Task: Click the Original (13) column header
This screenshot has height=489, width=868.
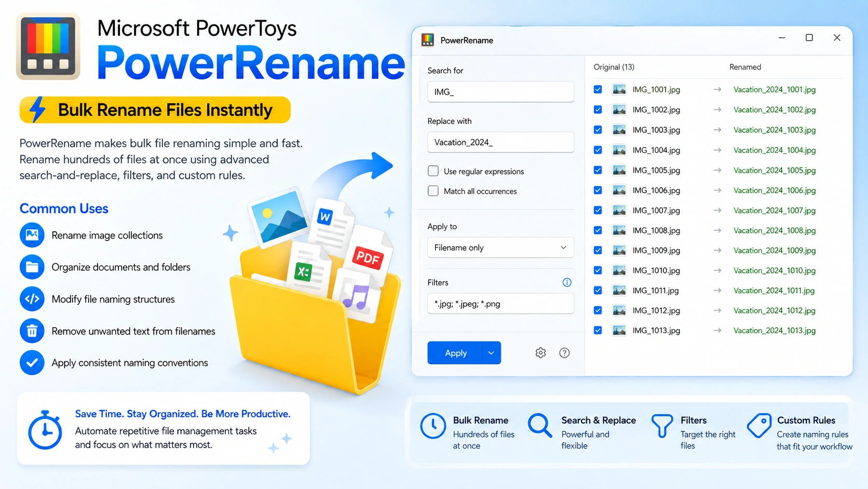Action: [x=614, y=67]
